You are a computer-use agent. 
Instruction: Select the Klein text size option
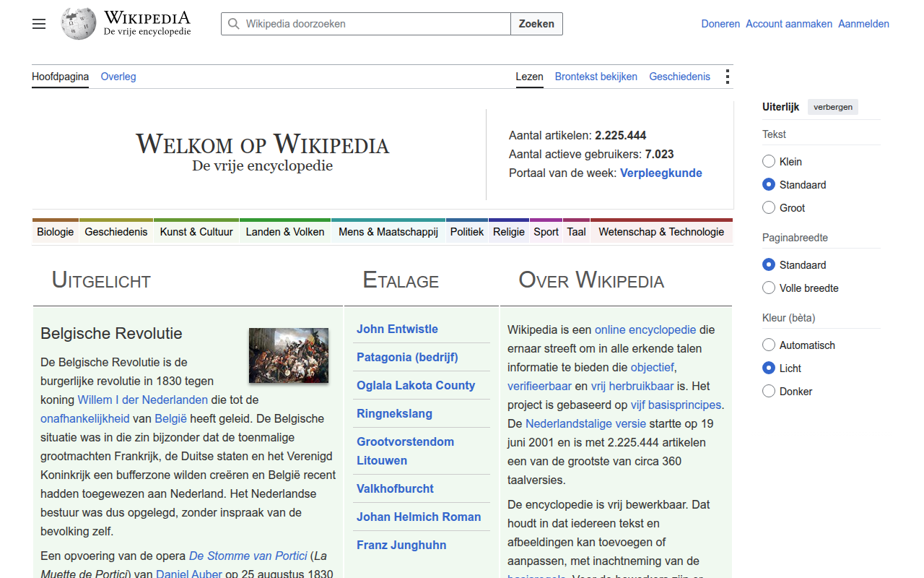click(x=769, y=162)
